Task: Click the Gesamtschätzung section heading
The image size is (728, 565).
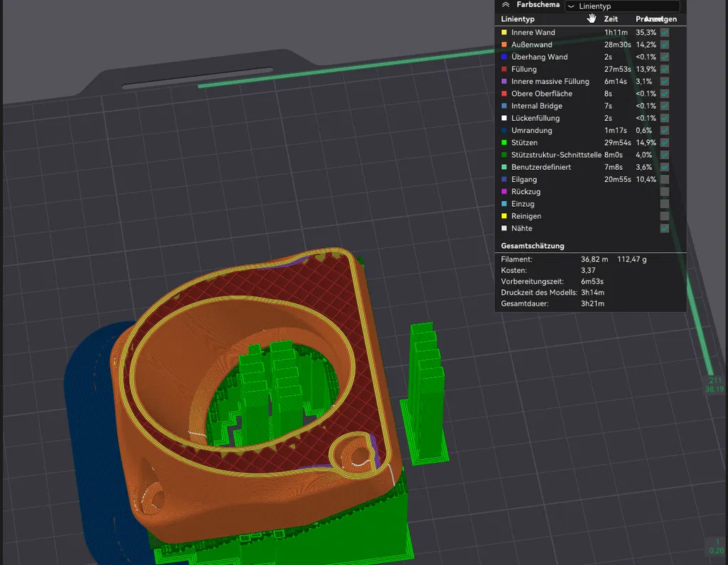Action: (532, 246)
